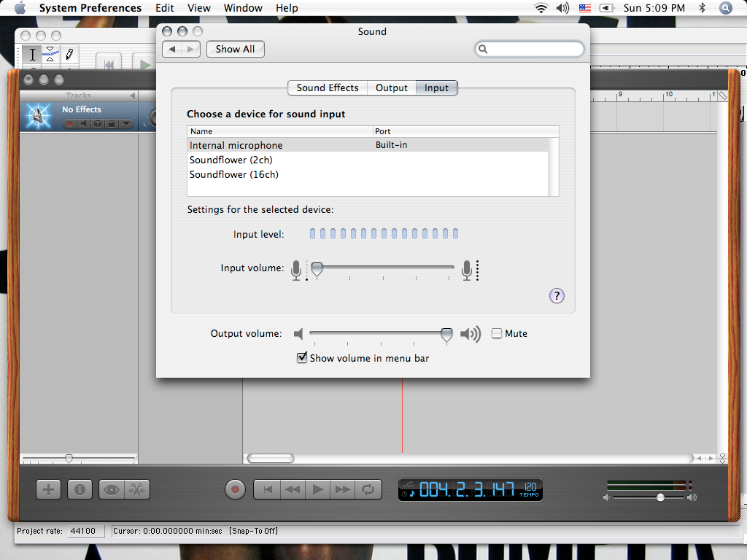The width and height of the screenshot is (747, 560).
Task: Open the track editor scissors icon
Action: tap(137, 489)
